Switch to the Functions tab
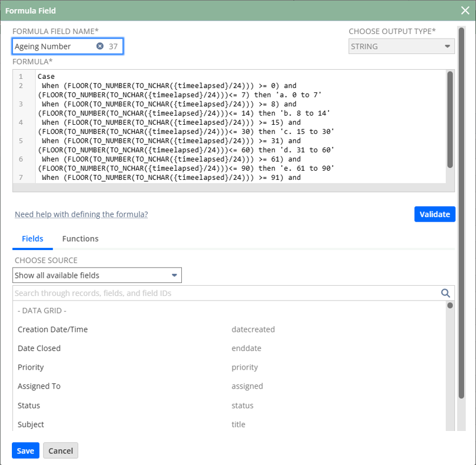476x465 pixels. [x=80, y=239]
